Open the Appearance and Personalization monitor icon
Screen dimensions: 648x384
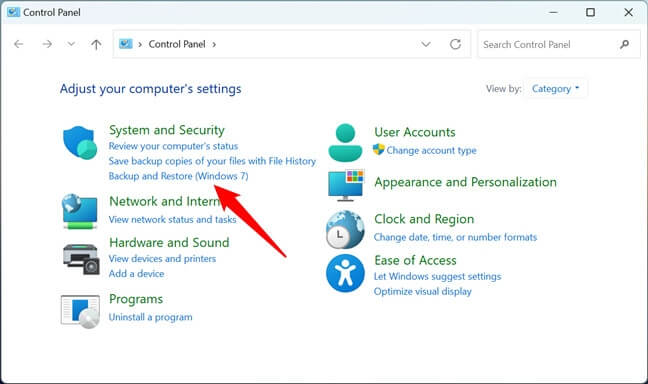346,185
